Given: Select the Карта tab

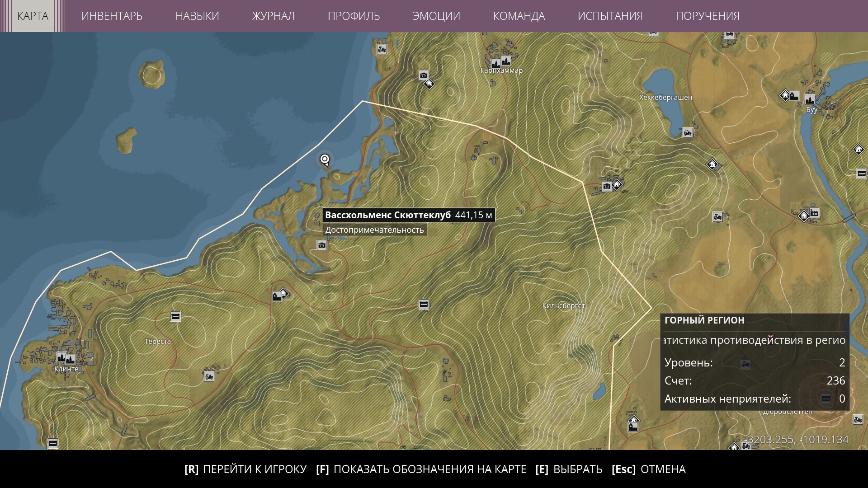Looking at the screenshot, I should (x=33, y=16).
